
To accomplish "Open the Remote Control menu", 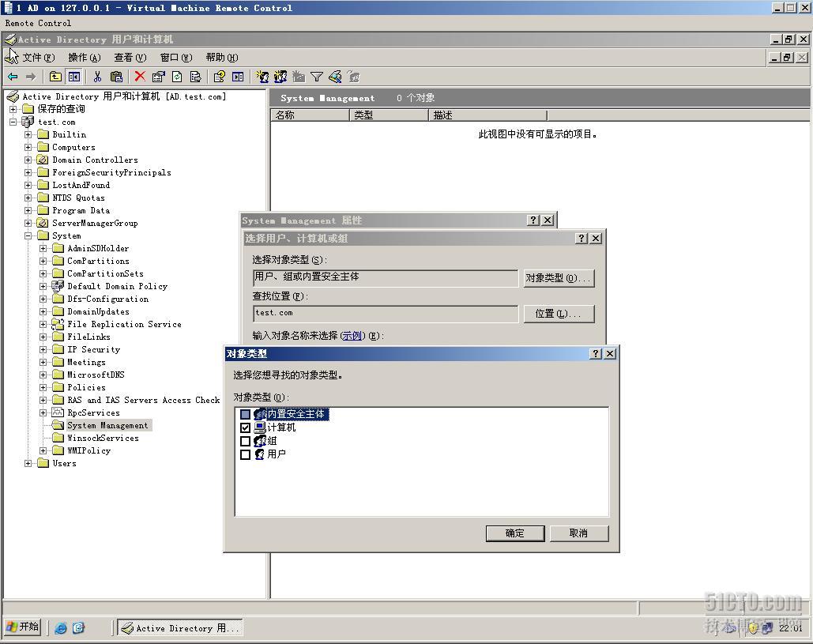I will 38,23.
